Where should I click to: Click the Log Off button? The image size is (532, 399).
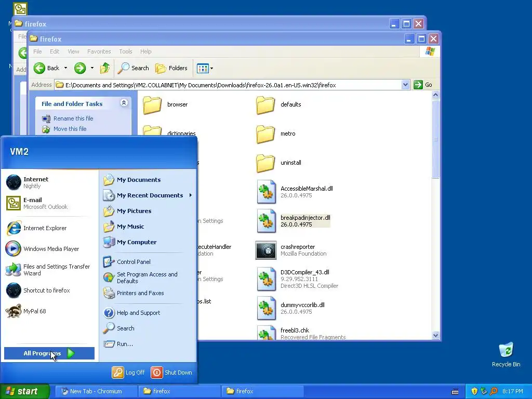(x=129, y=373)
